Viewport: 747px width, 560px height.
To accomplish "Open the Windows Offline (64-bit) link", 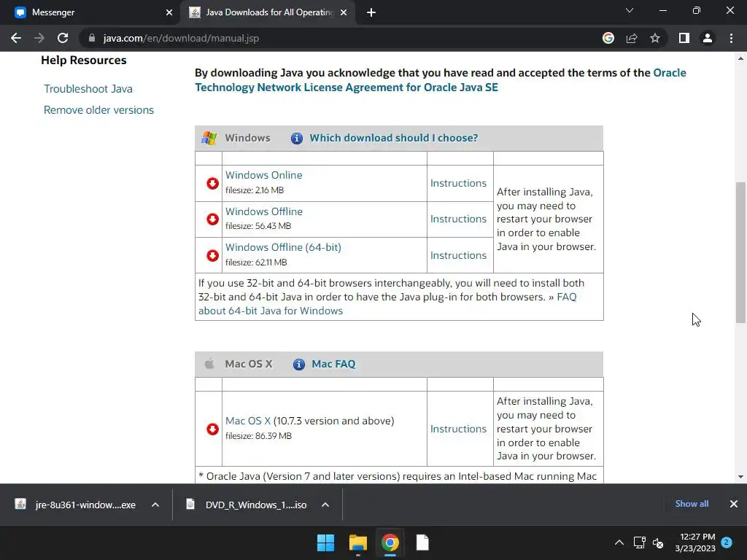I will pos(283,248).
